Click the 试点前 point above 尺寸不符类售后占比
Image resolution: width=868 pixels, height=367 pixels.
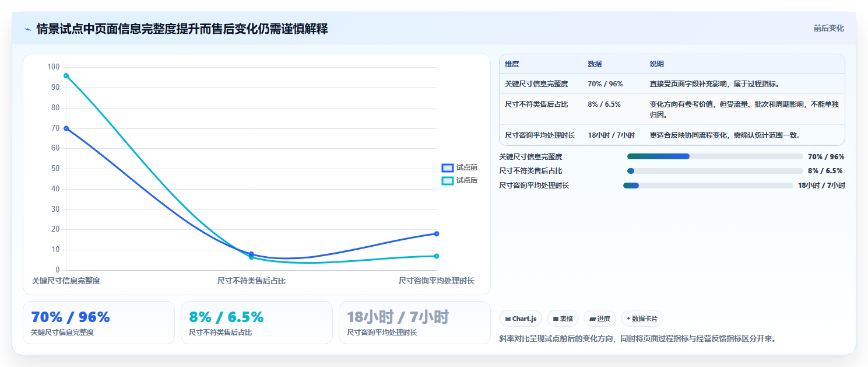pos(251,254)
